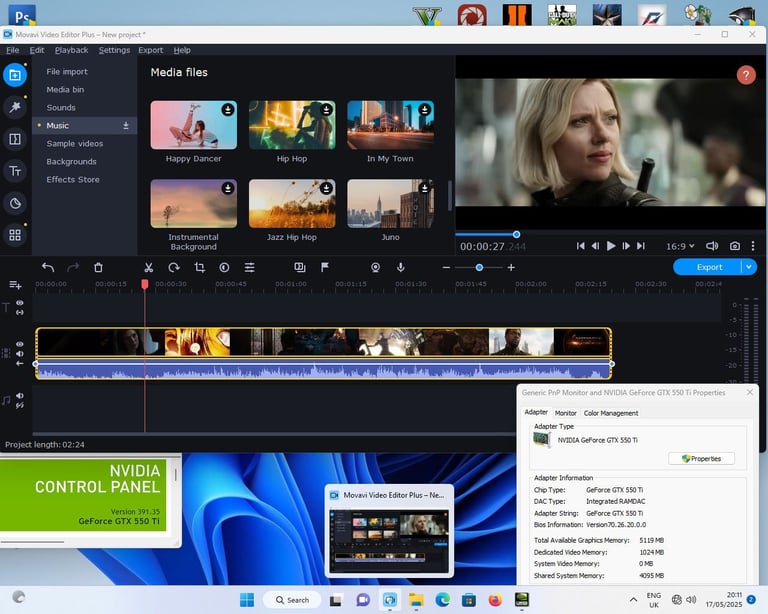Image resolution: width=768 pixels, height=614 pixels.
Task: Add a marker with the flag icon
Action: [x=324, y=267]
